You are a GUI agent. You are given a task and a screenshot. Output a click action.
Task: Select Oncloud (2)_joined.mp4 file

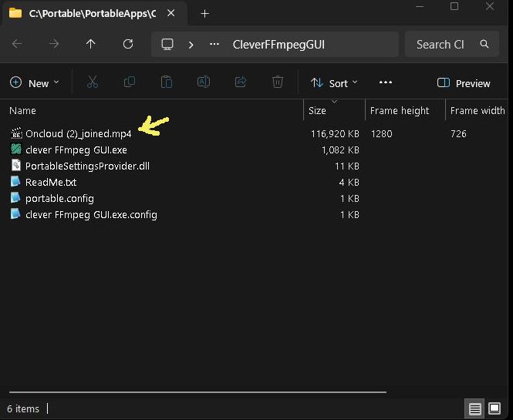point(79,133)
